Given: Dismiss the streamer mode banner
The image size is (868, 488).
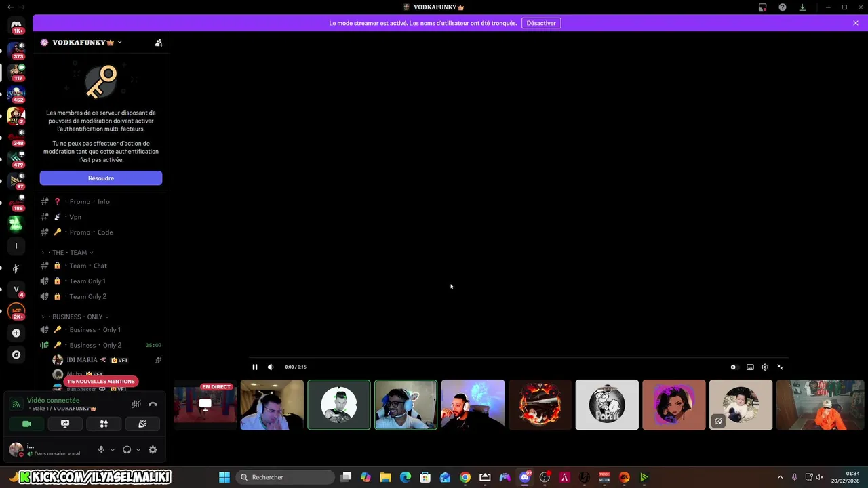Looking at the screenshot, I should [856, 23].
